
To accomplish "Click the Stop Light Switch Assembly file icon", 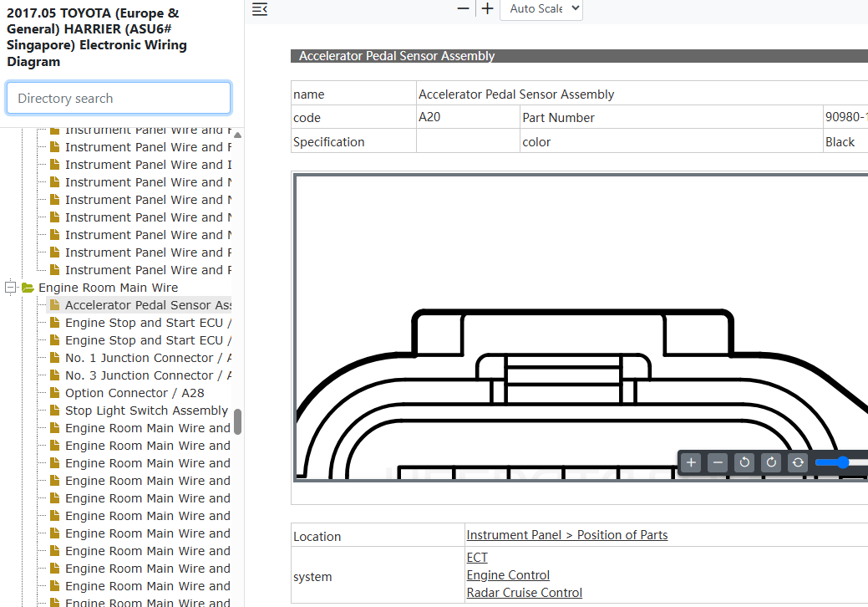I will click(x=54, y=411).
